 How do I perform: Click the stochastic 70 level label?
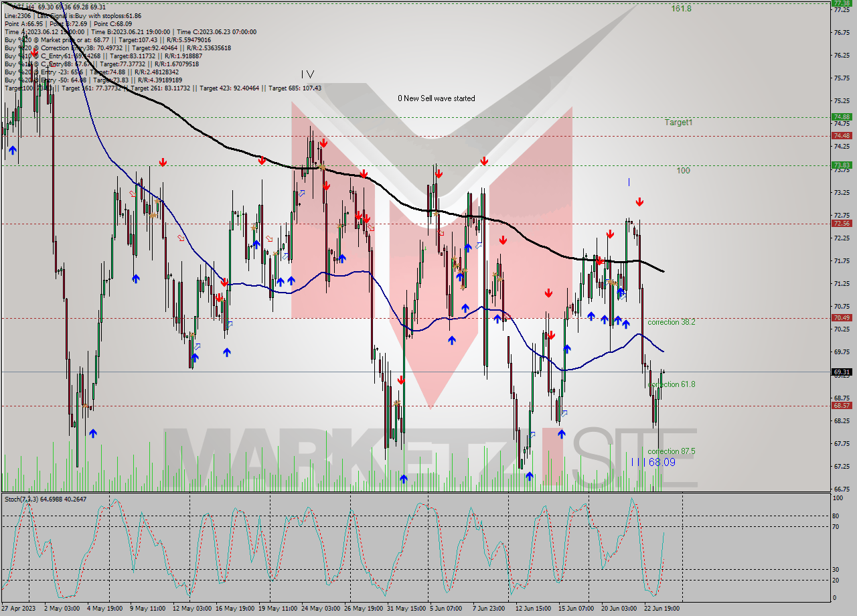(x=836, y=526)
